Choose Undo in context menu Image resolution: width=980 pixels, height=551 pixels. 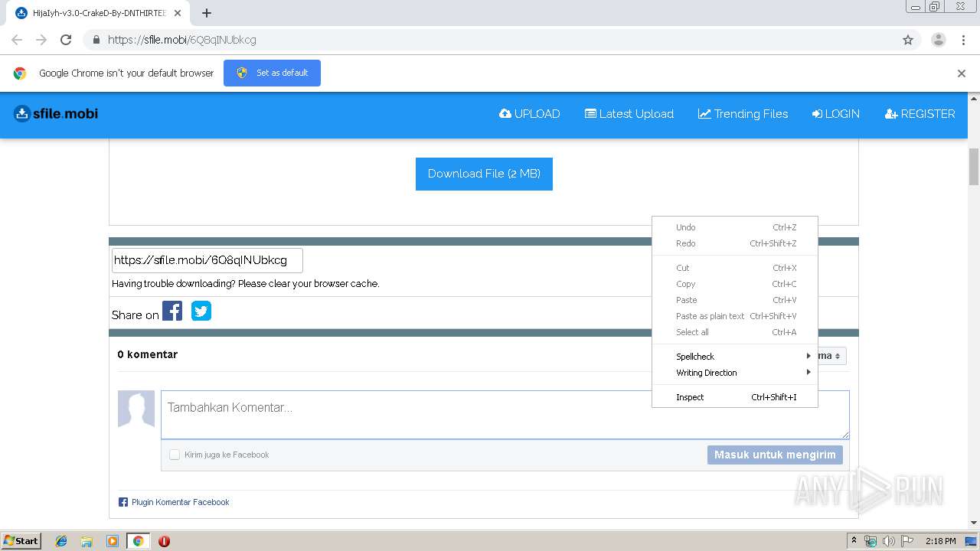pyautogui.click(x=735, y=227)
